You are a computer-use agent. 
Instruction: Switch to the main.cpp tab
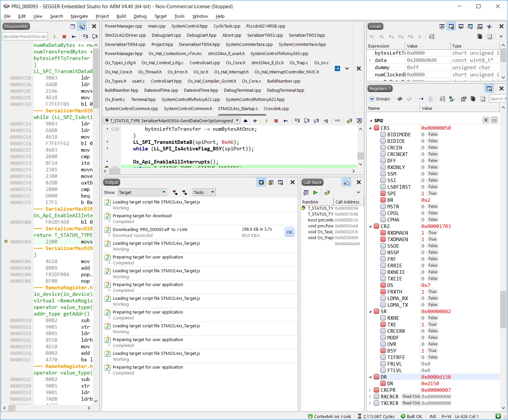point(157,26)
